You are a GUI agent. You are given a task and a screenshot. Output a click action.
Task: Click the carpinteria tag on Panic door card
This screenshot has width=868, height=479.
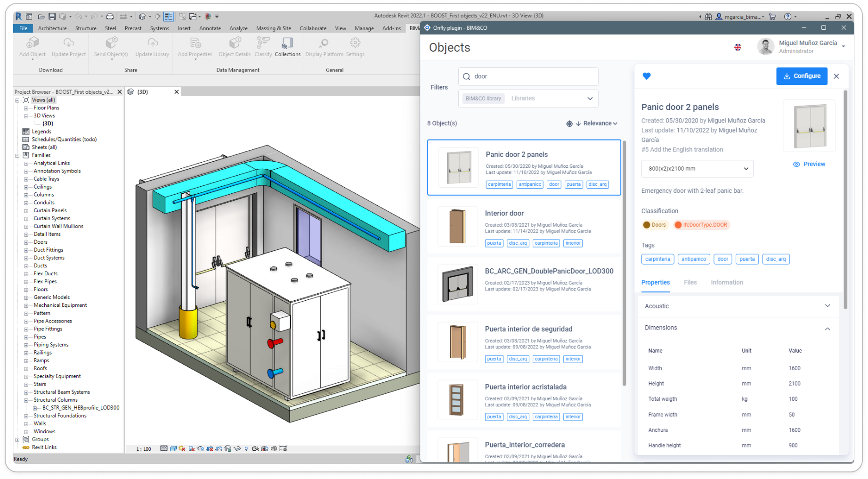499,184
